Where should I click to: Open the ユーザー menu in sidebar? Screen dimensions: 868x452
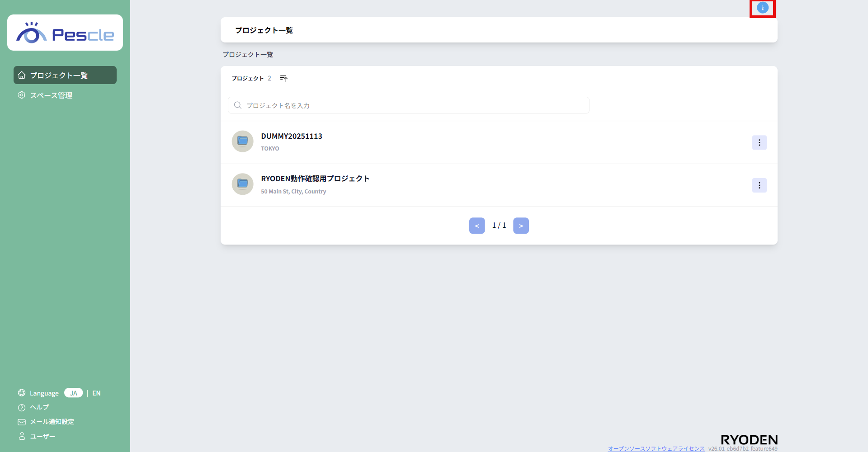(x=42, y=437)
